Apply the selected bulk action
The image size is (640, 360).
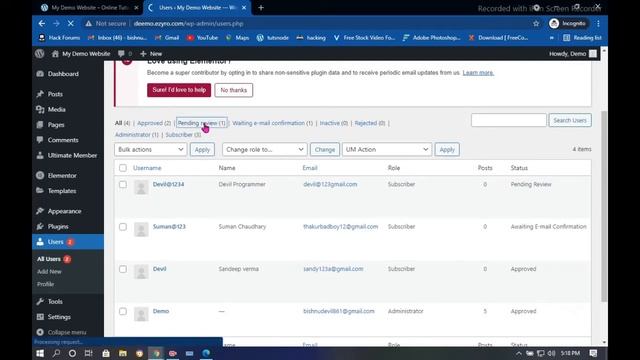point(202,149)
